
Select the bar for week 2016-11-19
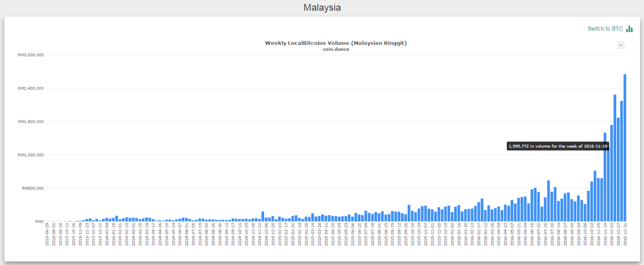tap(605, 177)
